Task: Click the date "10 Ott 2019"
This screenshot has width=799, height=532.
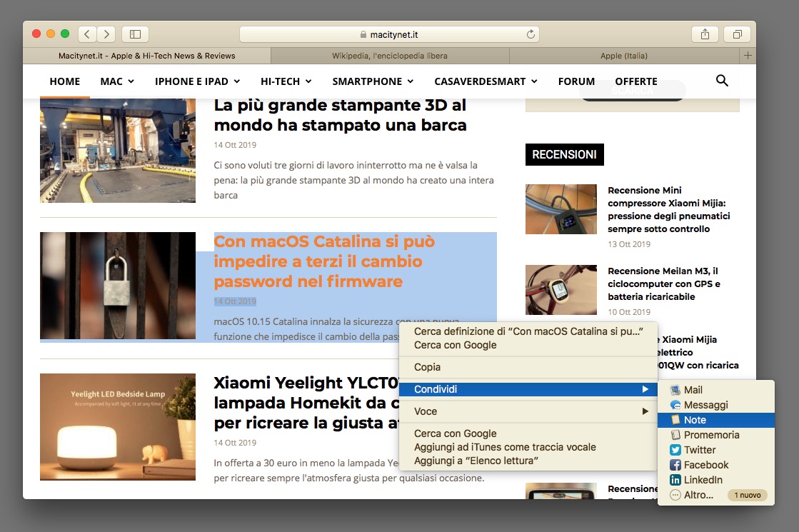Action: click(629, 312)
